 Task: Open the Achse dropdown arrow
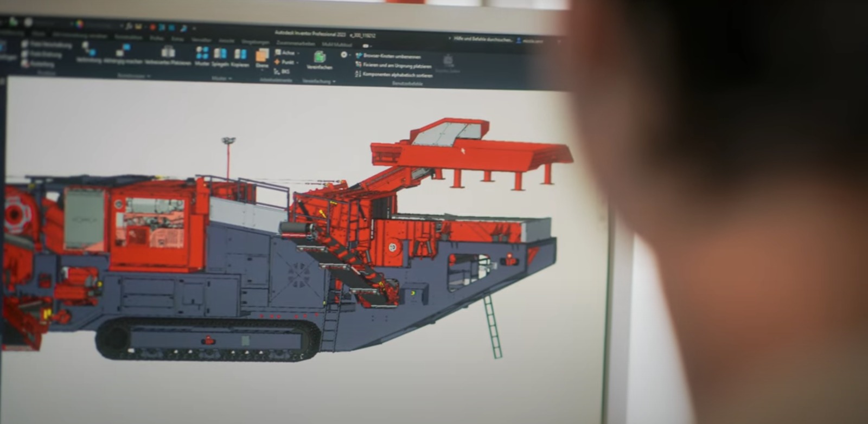(x=298, y=53)
